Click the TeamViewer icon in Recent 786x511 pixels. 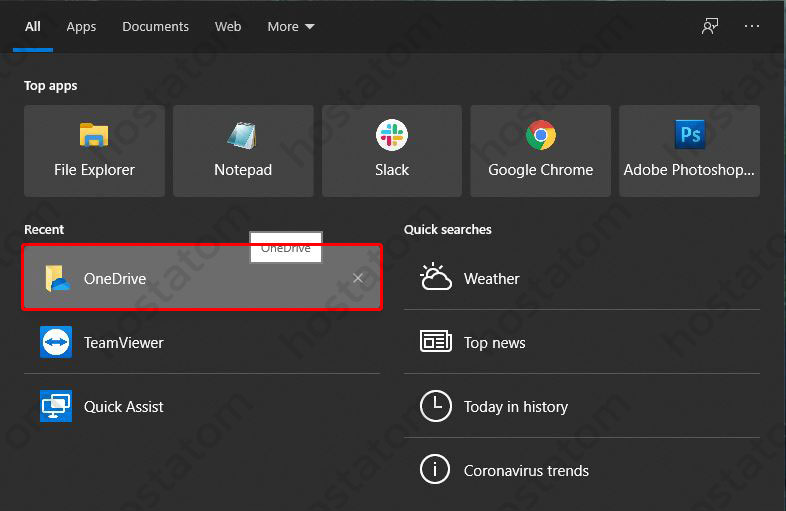[56, 342]
